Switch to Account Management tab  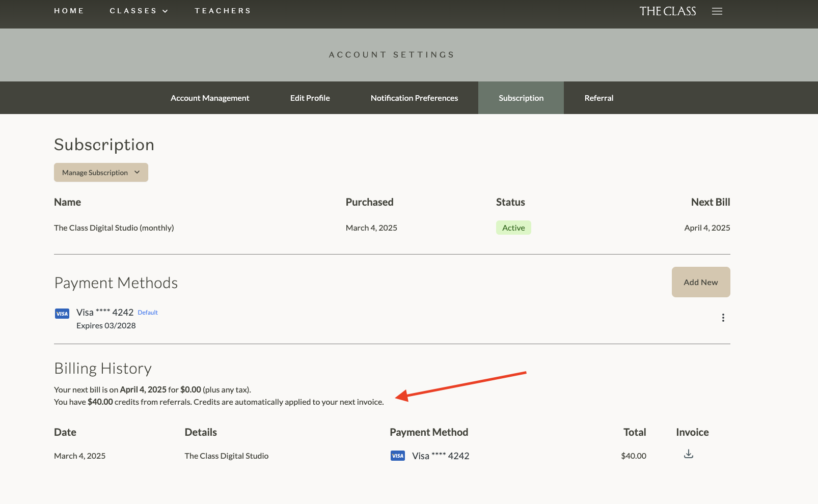[x=210, y=98]
